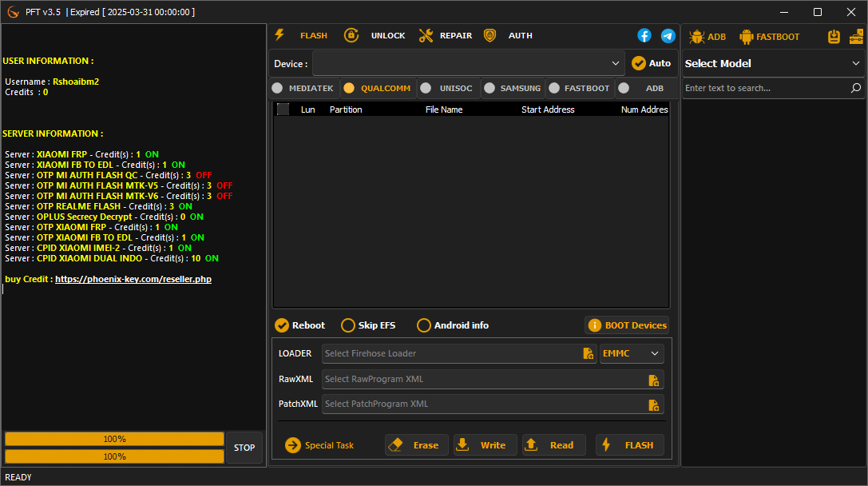The image size is (868, 486).
Task: Select the Android info option
Action: 423,325
